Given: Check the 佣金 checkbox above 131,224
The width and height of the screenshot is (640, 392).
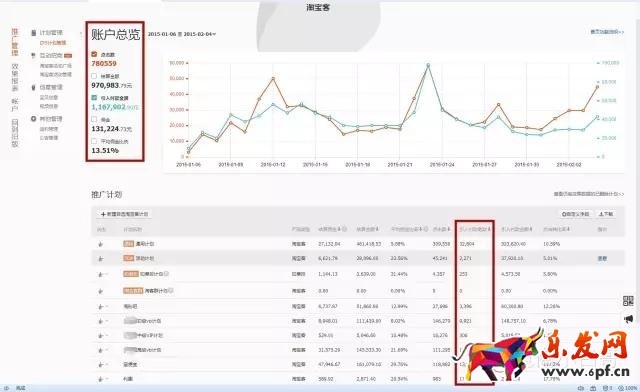Looking at the screenshot, I should (94, 119).
